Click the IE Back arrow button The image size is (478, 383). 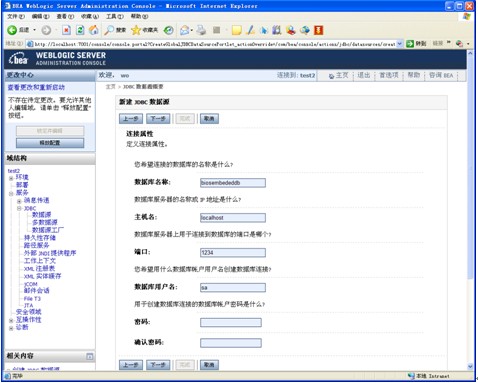coord(12,30)
